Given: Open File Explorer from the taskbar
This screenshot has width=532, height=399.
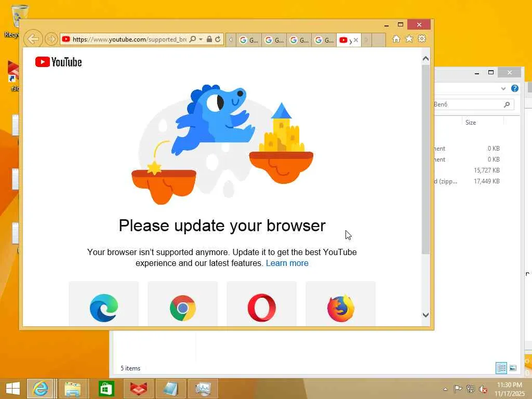Looking at the screenshot, I should coord(73,389).
